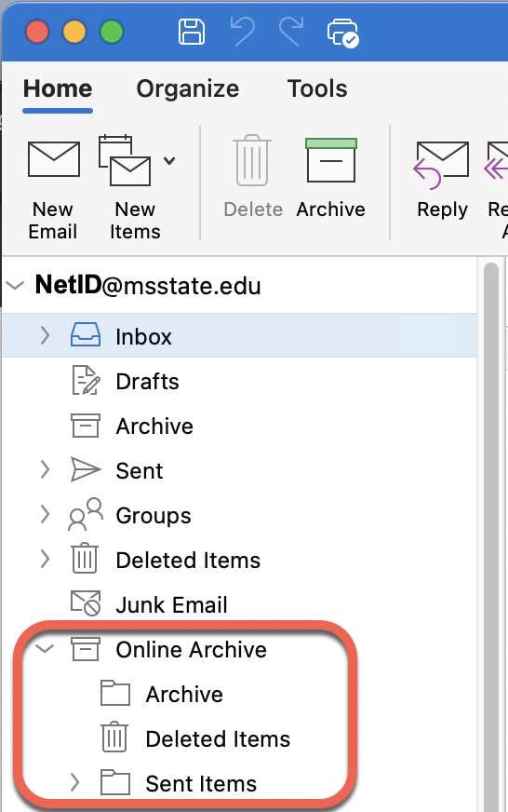Select the Inbox folder label
The image size is (508, 812).
(x=143, y=336)
